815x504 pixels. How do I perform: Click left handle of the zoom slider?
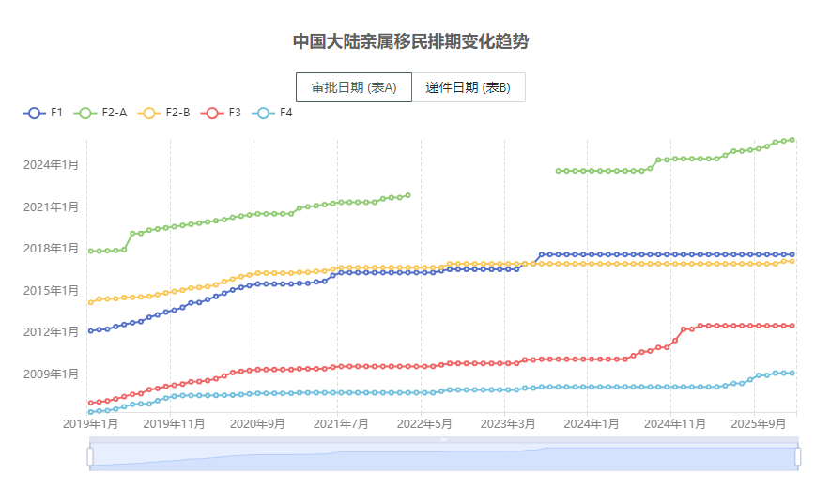(90, 456)
